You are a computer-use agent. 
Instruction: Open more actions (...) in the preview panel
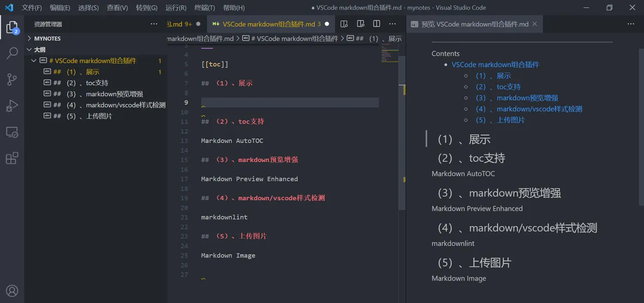(x=631, y=24)
